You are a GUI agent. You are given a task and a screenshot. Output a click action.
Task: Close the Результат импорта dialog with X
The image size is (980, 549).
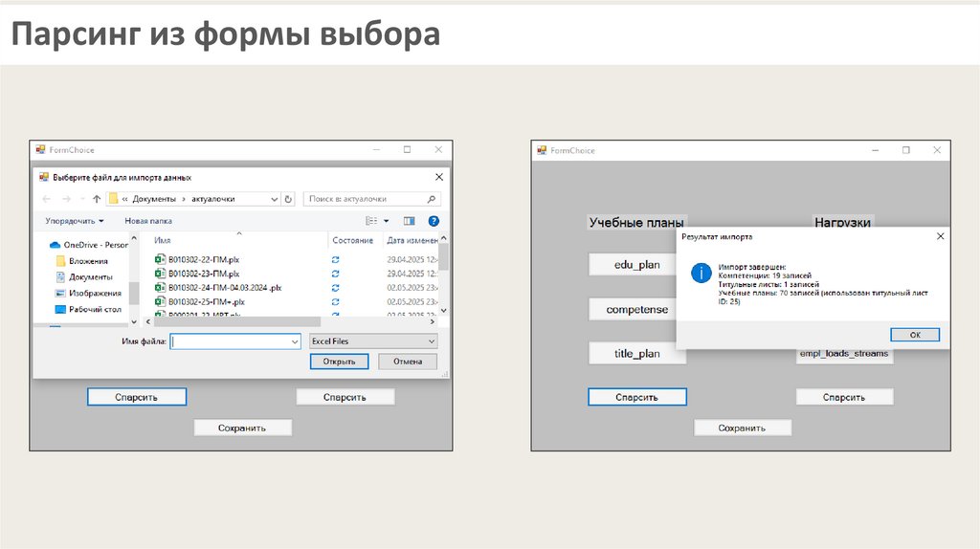[x=940, y=236]
